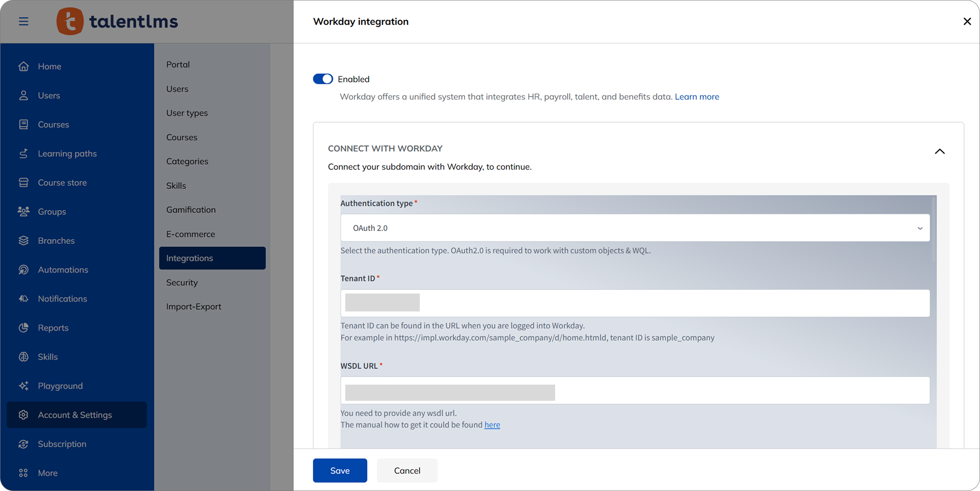
Task: Open Import-Export settings
Action: tap(194, 306)
